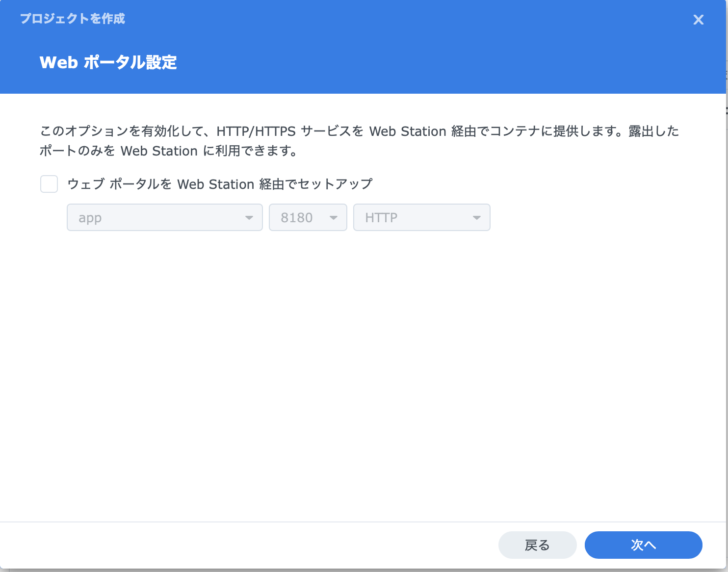Tick the web portal activation checkbox

[49, 184]
